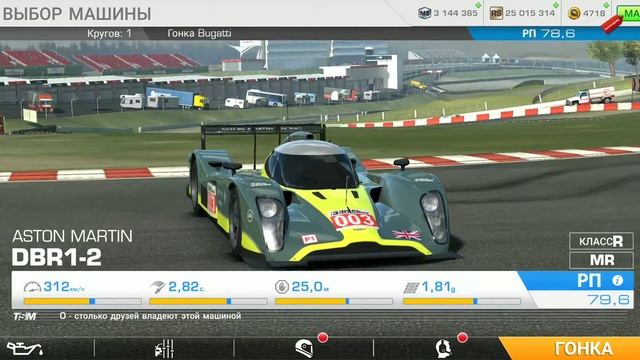Click the green МА button at top right
This screenshot has width=640, height=360.
628,13
